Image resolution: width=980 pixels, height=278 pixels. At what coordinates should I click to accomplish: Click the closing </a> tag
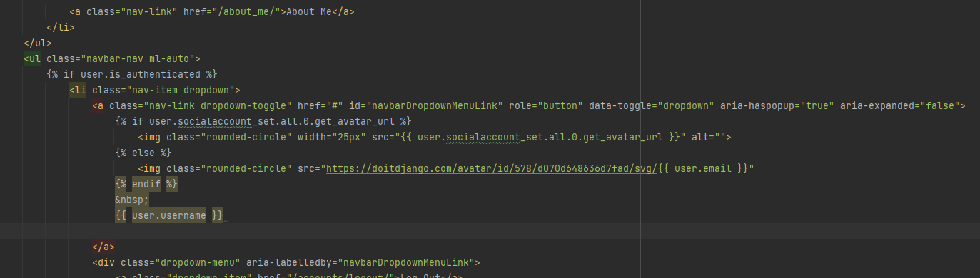(103, 247)
